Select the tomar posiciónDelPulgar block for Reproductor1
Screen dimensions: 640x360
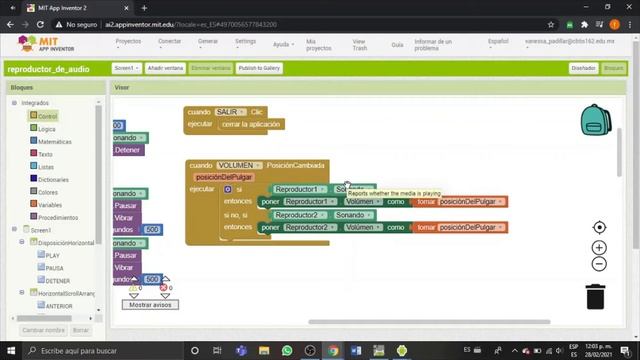pyautogui.click(x=460, y=202)
